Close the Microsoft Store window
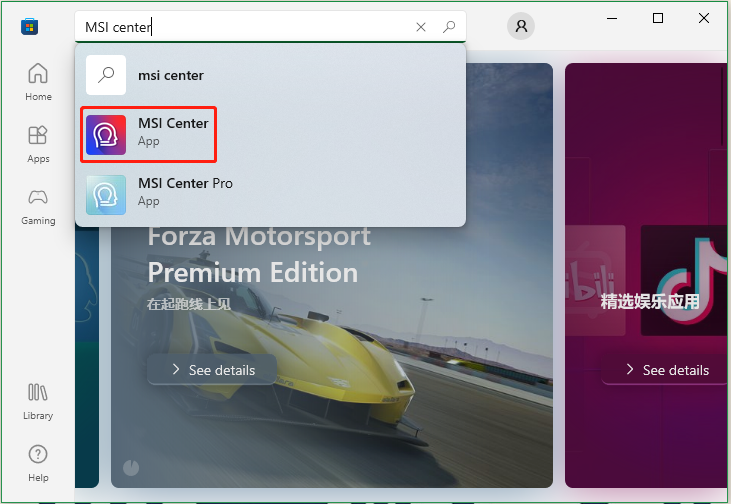This screenshot has width=731, height=504. [x=704, y=18]
